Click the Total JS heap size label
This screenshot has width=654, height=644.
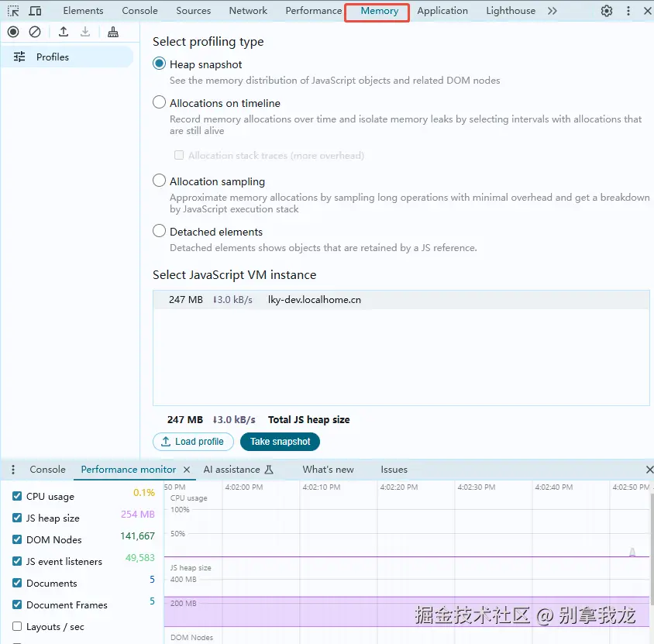pyautogui.click(x=308, y=419)
